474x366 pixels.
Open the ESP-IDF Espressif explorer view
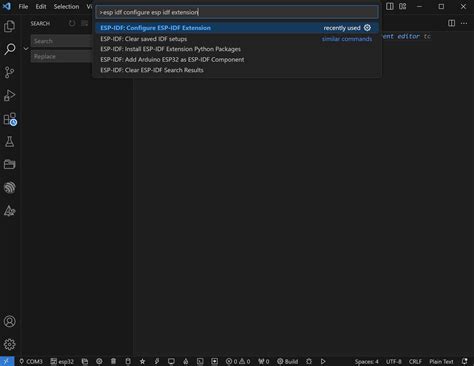(10, 188)
